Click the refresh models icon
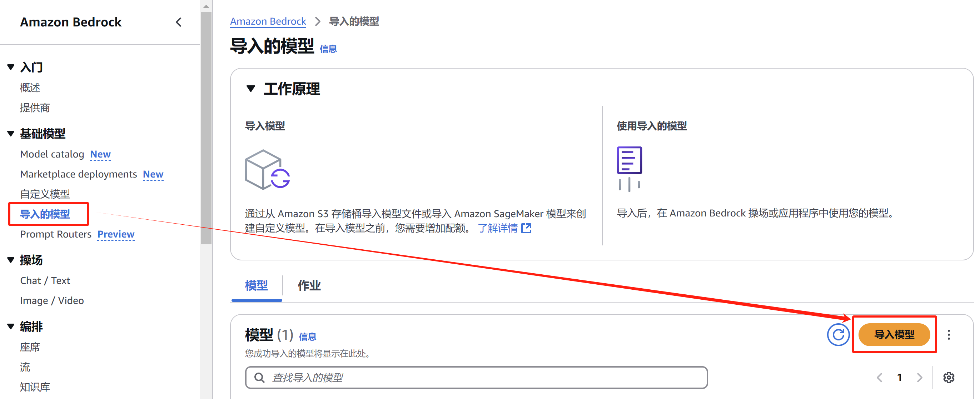The height and width of the screenshot is (399, 980). 838,335
